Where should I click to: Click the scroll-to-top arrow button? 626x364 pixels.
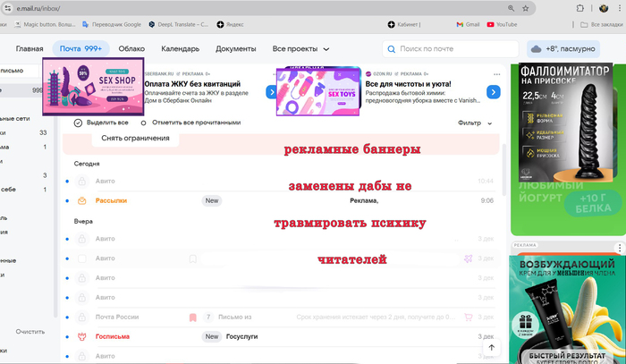click(x=491, y=347)
